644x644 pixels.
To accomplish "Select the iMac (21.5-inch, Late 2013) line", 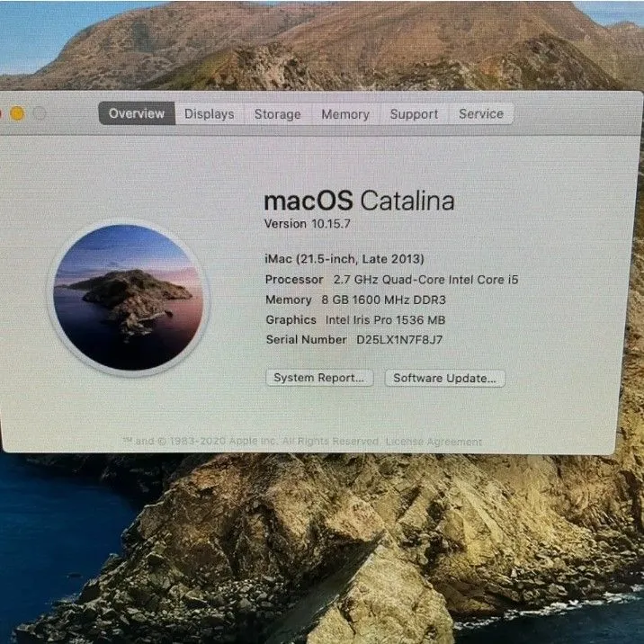I will click(344, 259).
